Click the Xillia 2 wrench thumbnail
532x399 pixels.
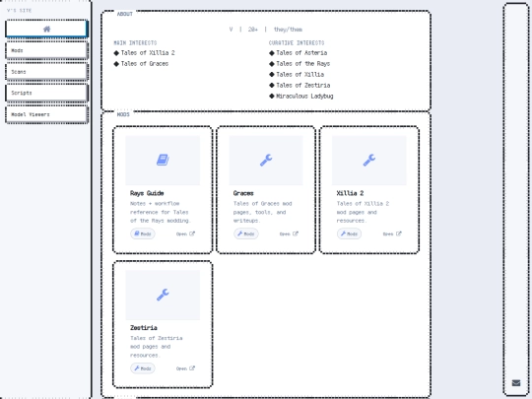[x=369, y=161]
